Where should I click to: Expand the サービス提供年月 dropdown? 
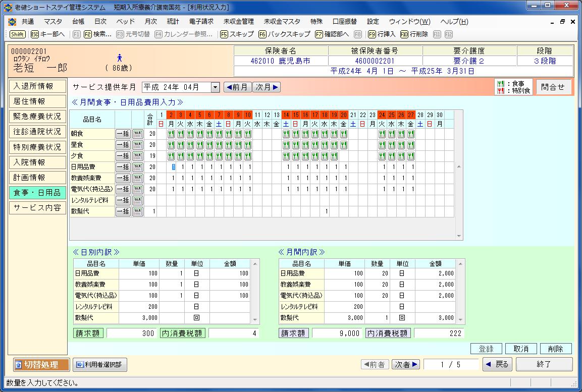[x=215, y=87]
